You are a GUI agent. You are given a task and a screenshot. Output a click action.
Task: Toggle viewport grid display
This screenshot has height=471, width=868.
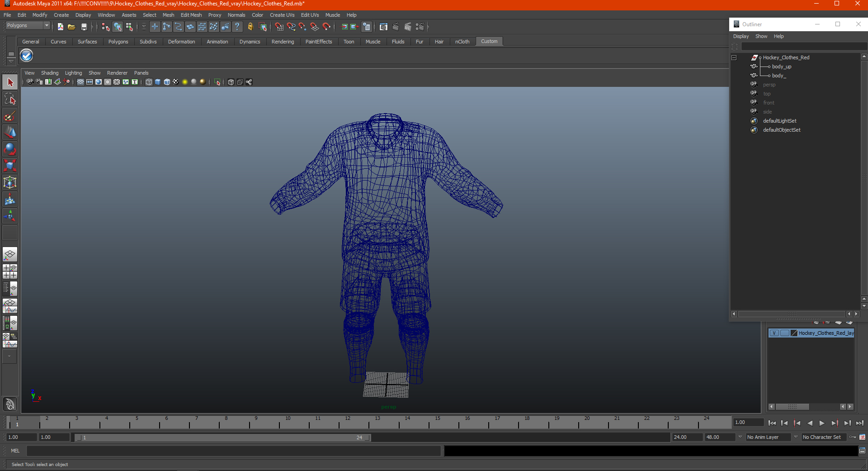pyautogui.click(x=80, y=82)
